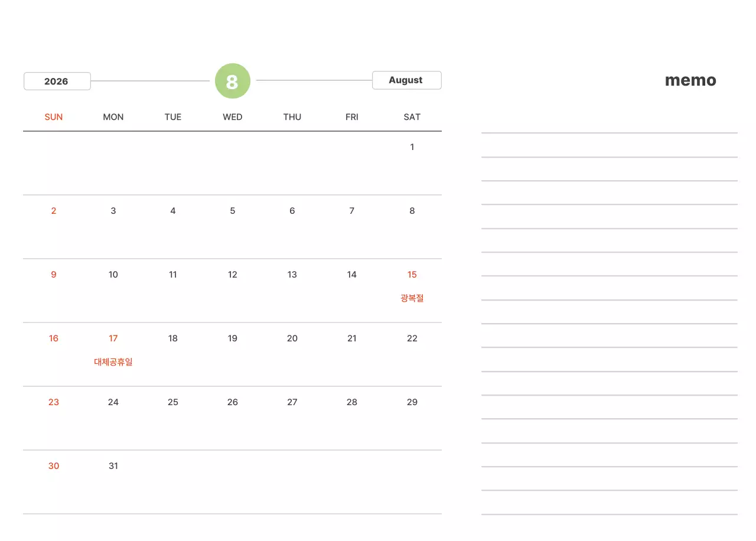Click the memo heading

pyautogui.click(x=690, y=80)
